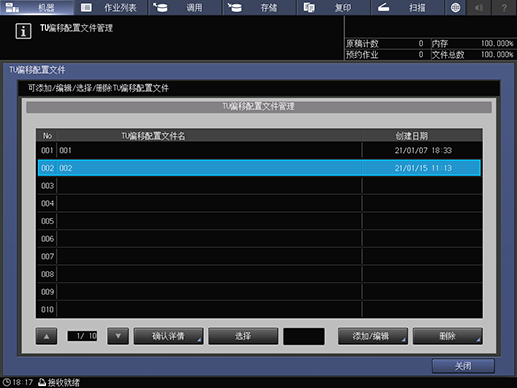Switch to the 扫描 tab
The image size is (517, 388).
tap(408, 7)
